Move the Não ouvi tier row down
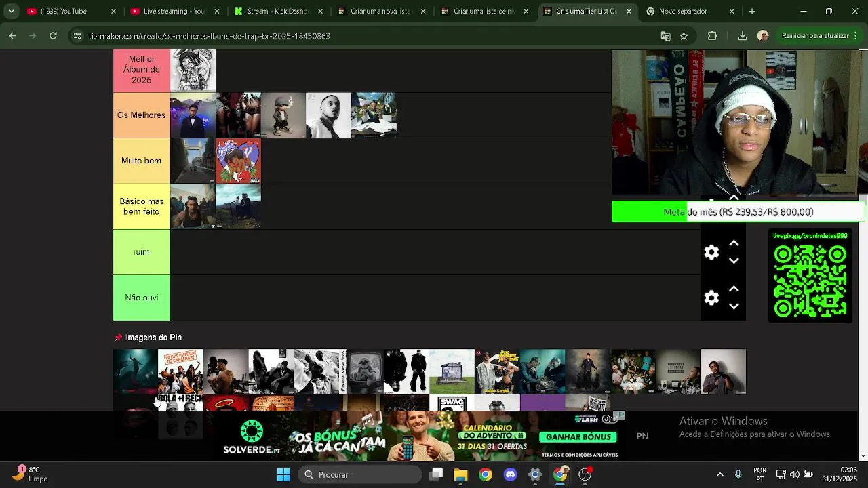 (734, 306)
